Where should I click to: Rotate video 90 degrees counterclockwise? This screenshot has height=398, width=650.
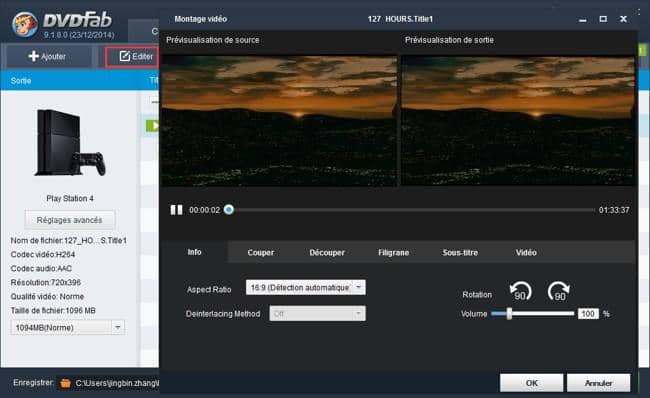520,291
